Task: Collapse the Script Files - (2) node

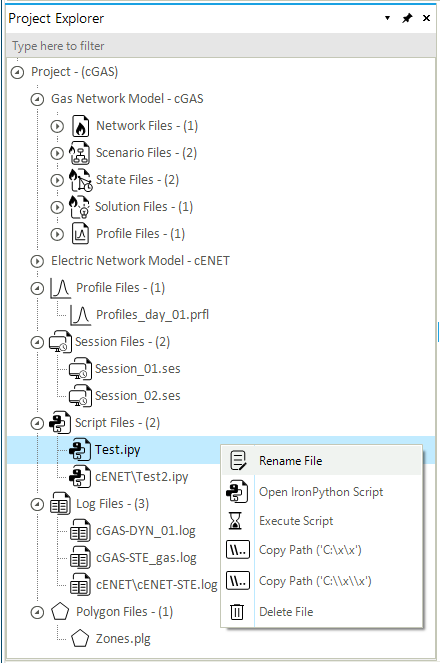Action: pyautogui.click(x=37, y=423)
